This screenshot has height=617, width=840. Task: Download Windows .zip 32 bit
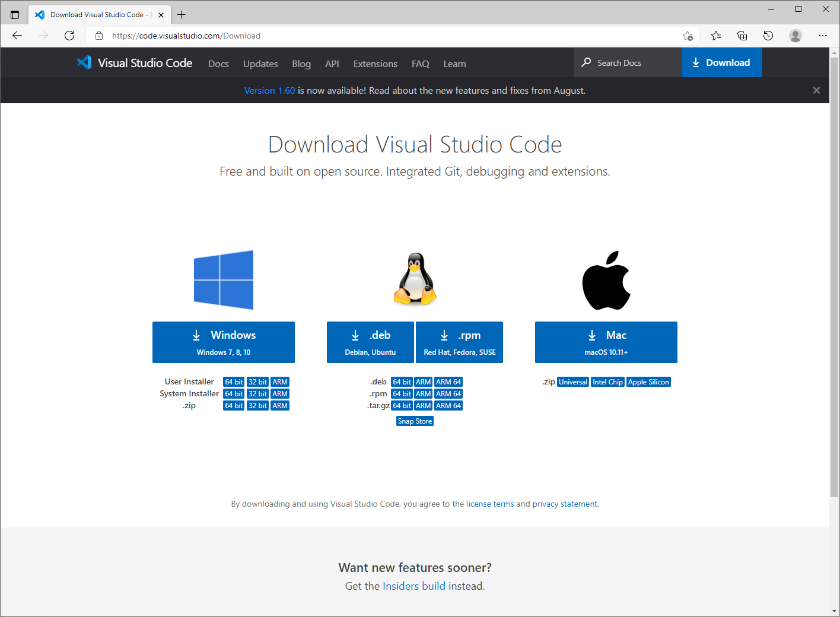click(257, 406)
